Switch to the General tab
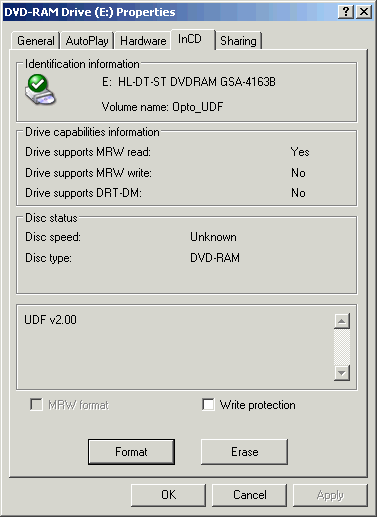This screenshot has width=377, height=517. pos(36,41)
